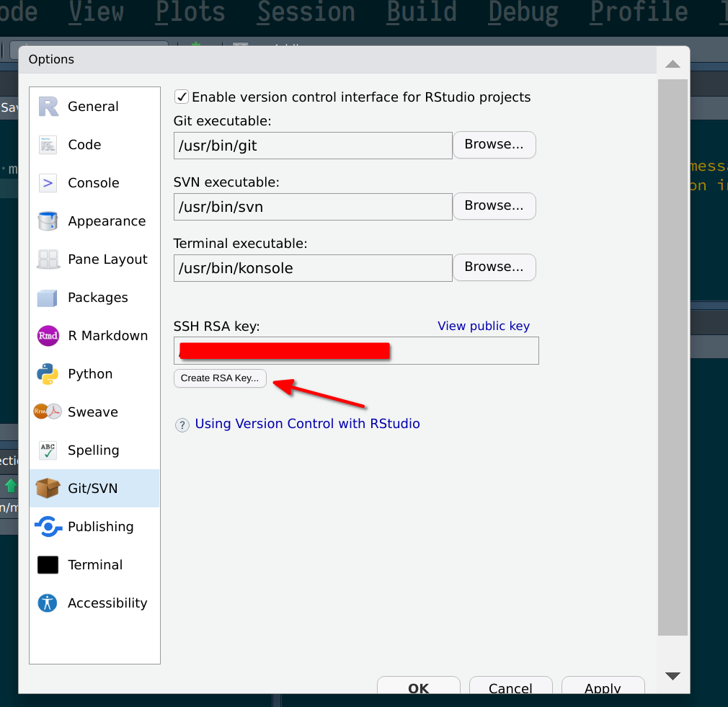Viewport: 728px width, 707px height.
Task: Click the Git/SVN cardboard box icon
Action: click(x=48, y=488)
